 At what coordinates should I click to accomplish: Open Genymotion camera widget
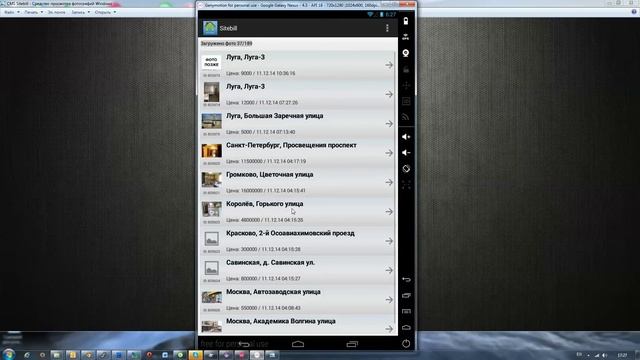[x=406, y=53]
